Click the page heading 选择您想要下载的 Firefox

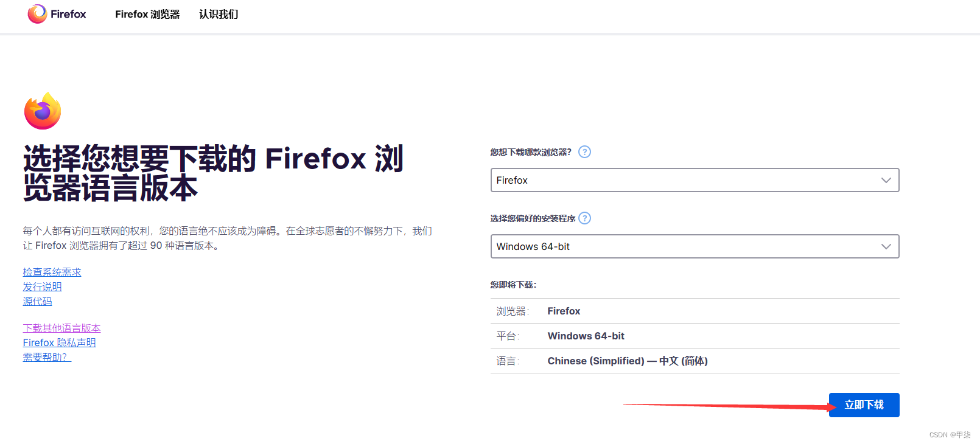pos(213,173)
